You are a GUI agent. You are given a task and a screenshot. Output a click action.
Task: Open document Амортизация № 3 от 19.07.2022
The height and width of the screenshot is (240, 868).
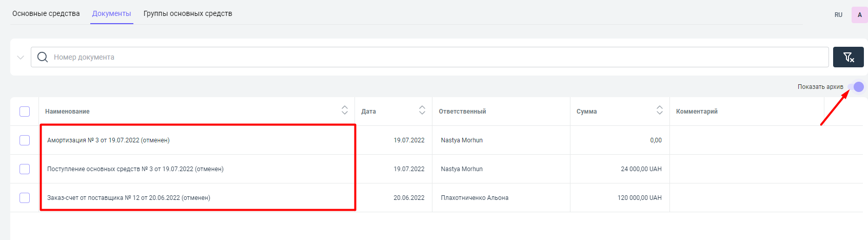click(x=108, y=140)
